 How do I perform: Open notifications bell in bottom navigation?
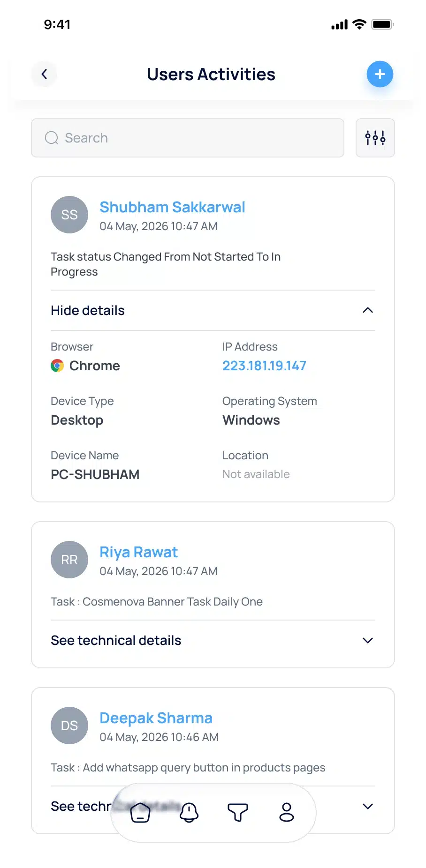(189, 812)
